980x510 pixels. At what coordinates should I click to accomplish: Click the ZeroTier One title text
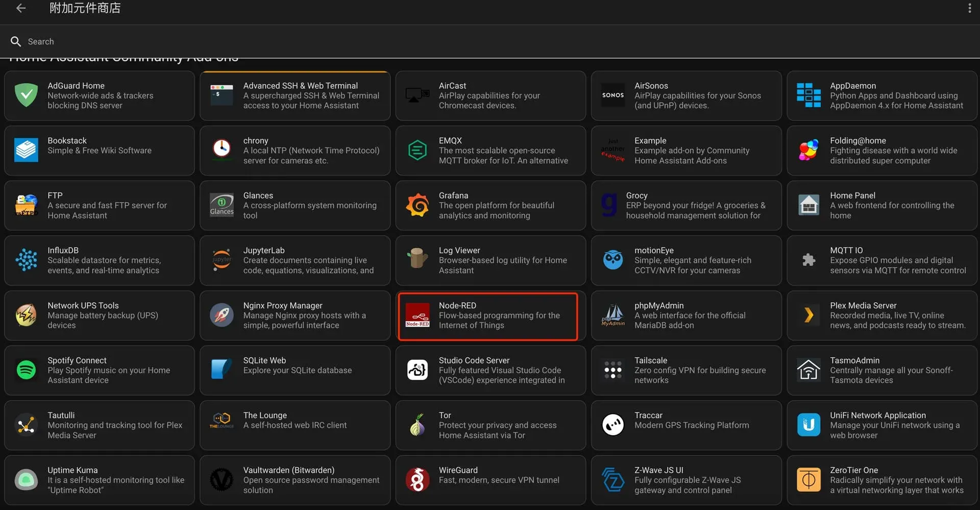point(854,470)
